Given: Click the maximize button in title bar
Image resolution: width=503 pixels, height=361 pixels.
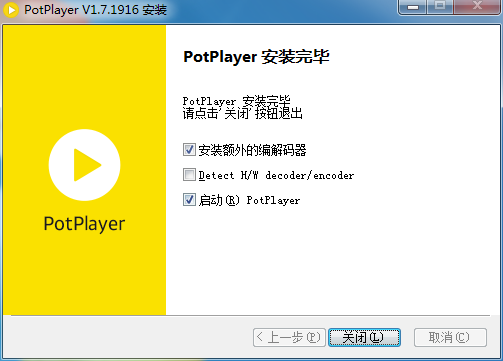Looking at the screenshot, I should tap(440, 7).
